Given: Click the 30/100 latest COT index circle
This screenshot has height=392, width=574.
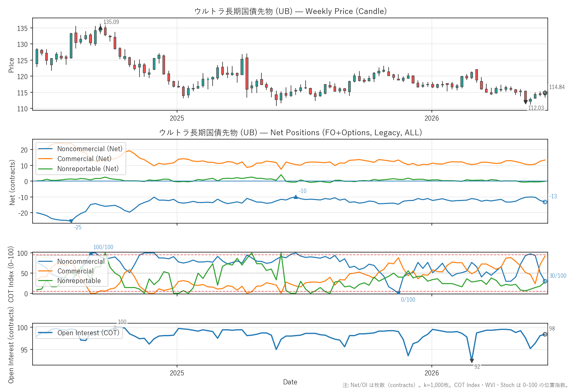Looking at the screenshot, I should (x=545, y=281).
